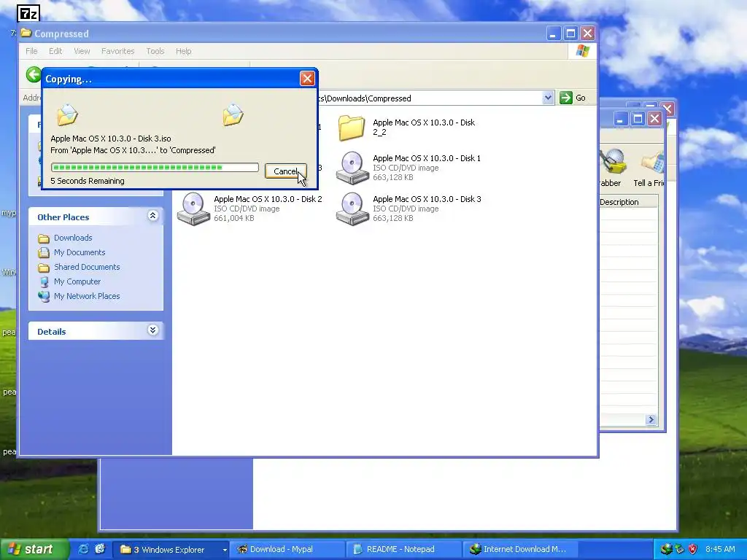Viewport: 747px width, 560px height.
Task: Click the second system tray icon
Action: tap(679, 549)
